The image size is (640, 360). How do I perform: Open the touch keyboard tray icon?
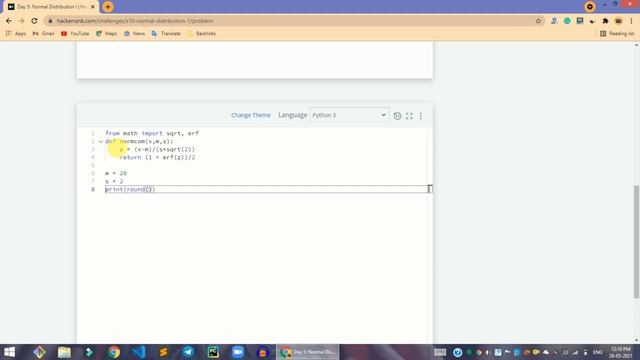pyautogui.click(x=440, y=352)
